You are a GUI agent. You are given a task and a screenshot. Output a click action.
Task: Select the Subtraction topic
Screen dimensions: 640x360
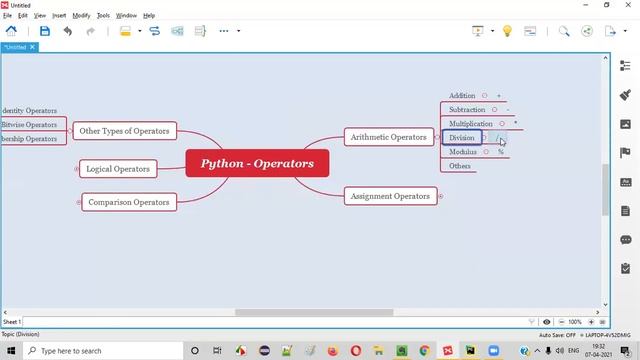[467, 109]
